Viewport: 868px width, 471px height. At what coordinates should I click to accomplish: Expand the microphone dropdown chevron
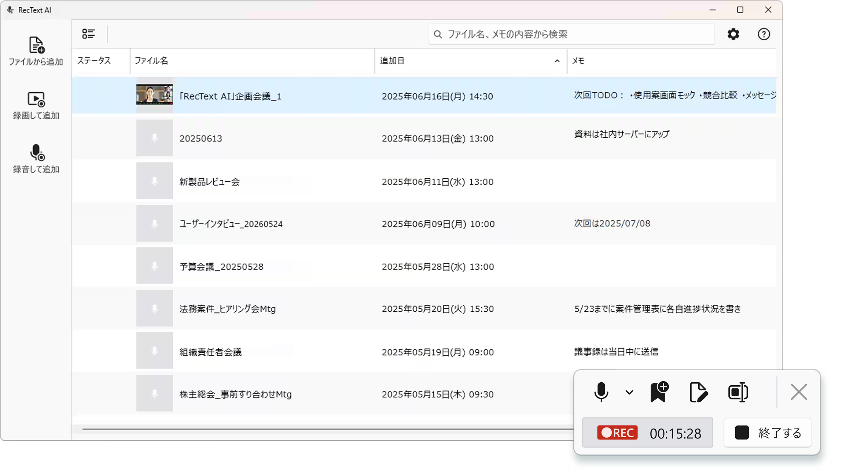[x=629, y=392]
